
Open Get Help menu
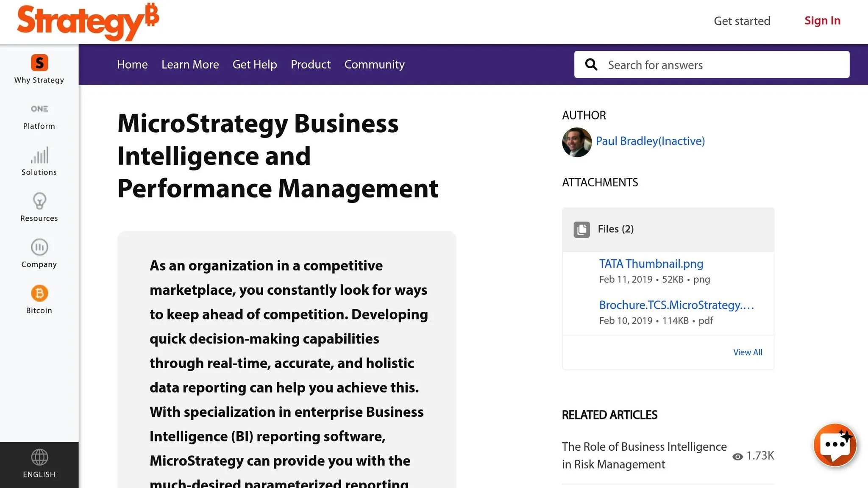(255, 64)
